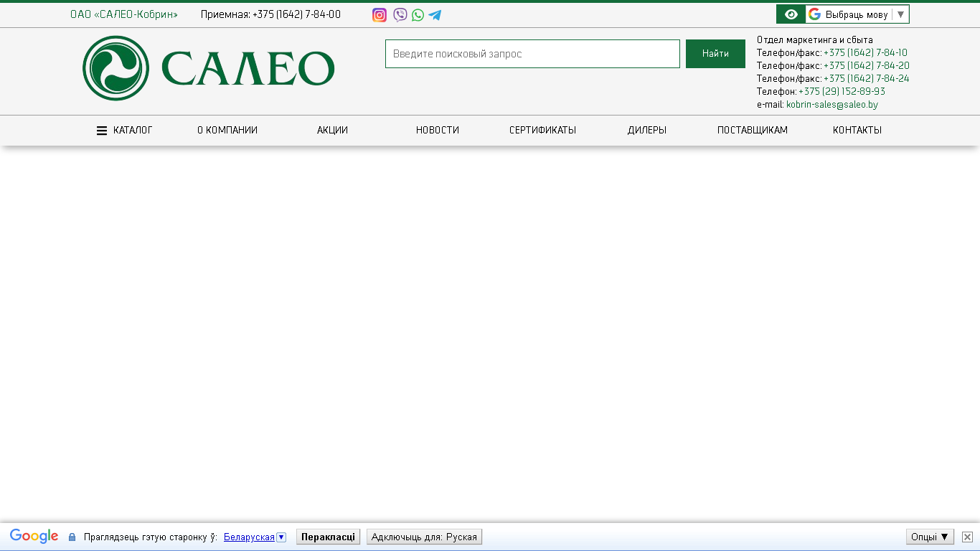Viewport: 980px width, 551px height.
Task: Click phone number ending 7-84-24
Action: 867,78
